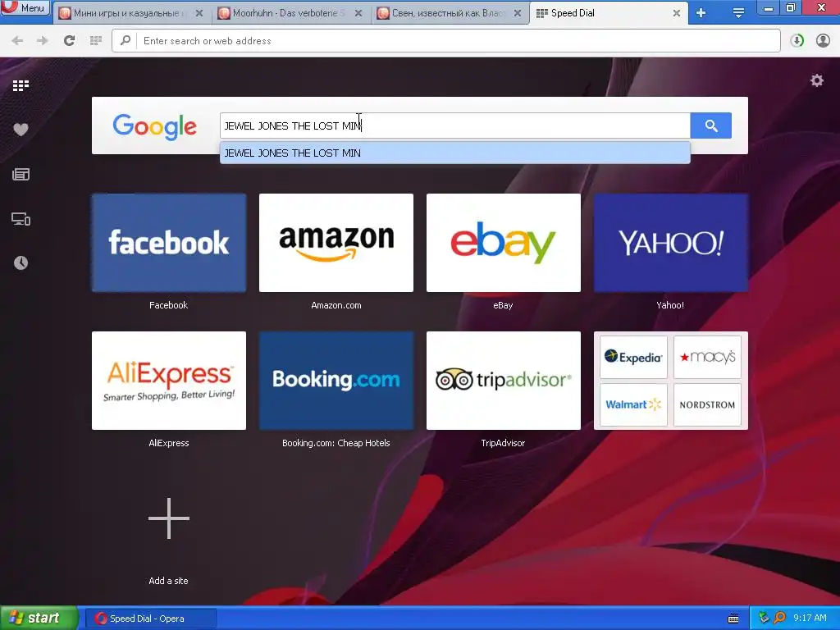
Task: Open the eBay speed dial tile
Action: (x=503, y=243)
